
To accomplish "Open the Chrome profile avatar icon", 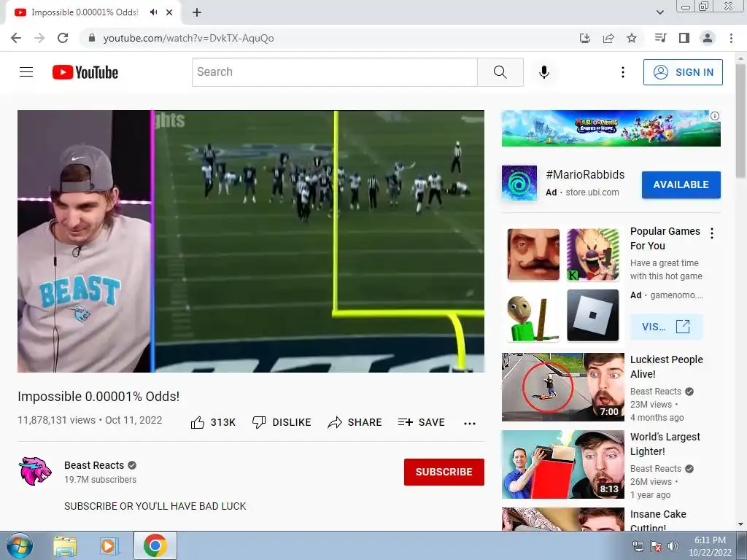I will click(x=708, y=38).
